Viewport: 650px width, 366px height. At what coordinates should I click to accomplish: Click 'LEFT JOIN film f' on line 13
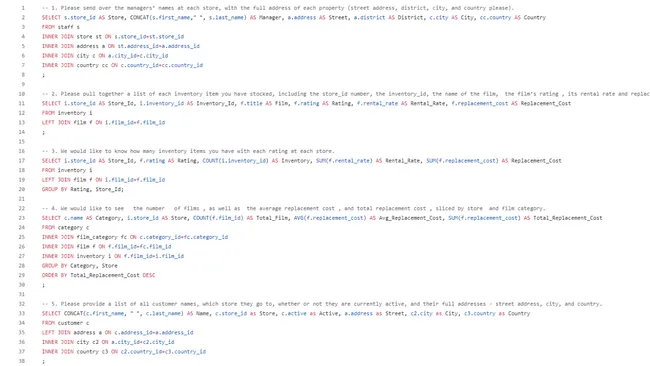pos(103,122)
